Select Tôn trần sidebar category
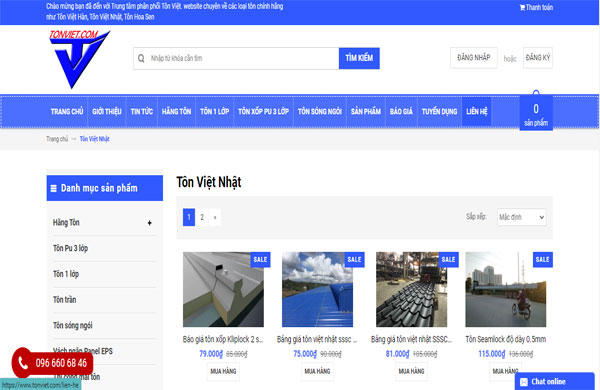This screenshot has height=390, width=600. click(64, 300)
